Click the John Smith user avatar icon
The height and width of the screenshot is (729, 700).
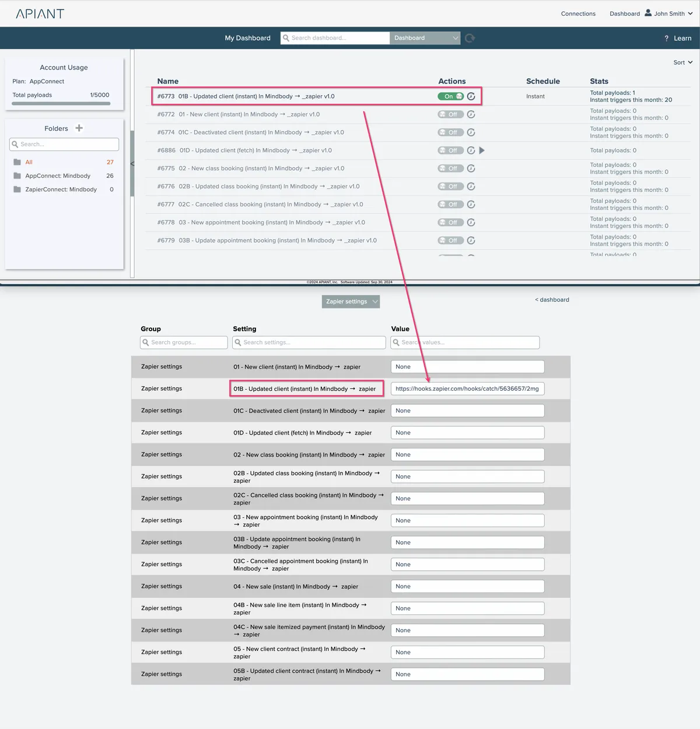tap(647, 13)
